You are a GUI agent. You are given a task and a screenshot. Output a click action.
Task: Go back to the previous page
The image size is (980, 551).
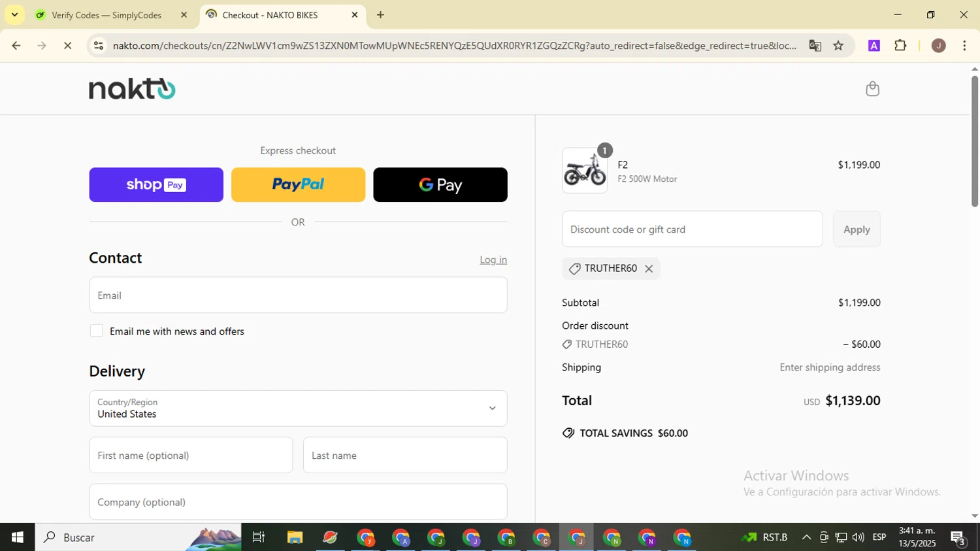16,46
